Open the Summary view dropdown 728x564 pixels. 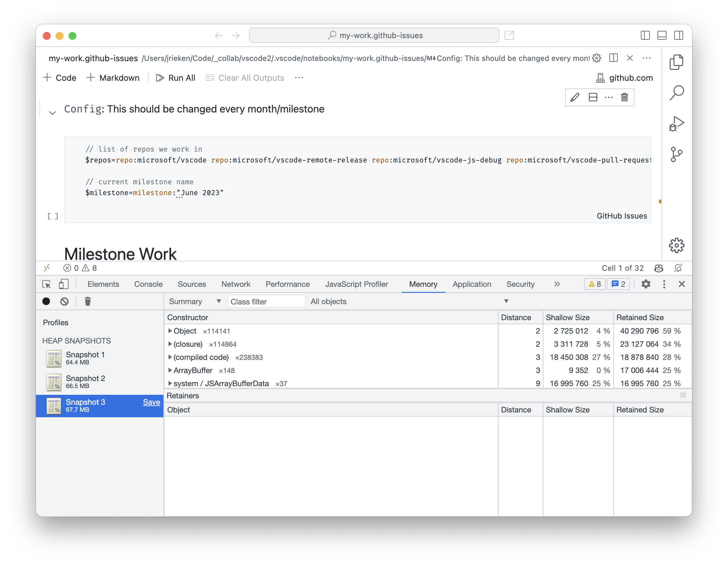click(x=195, y=301)
